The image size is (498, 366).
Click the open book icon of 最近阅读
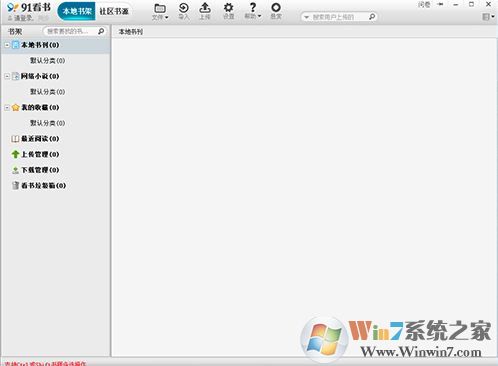15,139
